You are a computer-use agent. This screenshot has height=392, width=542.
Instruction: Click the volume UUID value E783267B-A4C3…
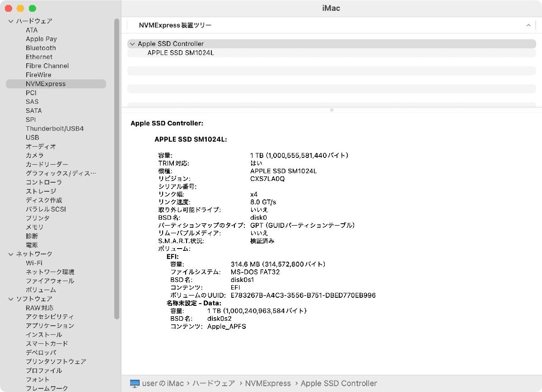303,295
